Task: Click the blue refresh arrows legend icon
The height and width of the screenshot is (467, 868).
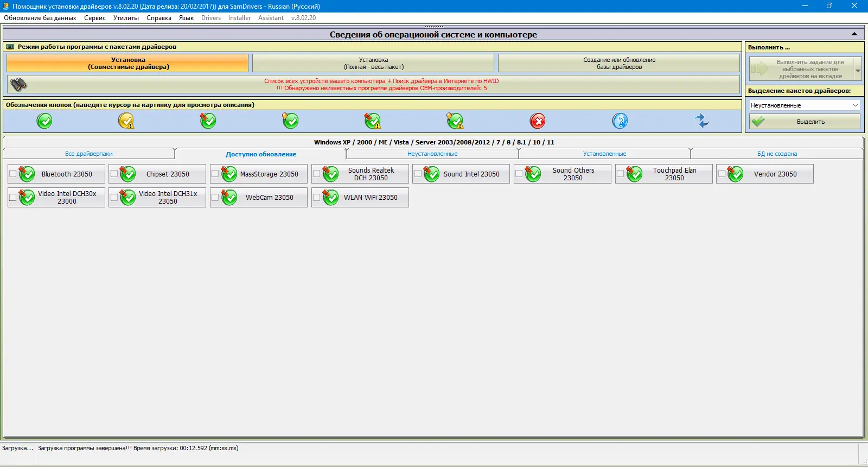Action: (x=702, y=121)
